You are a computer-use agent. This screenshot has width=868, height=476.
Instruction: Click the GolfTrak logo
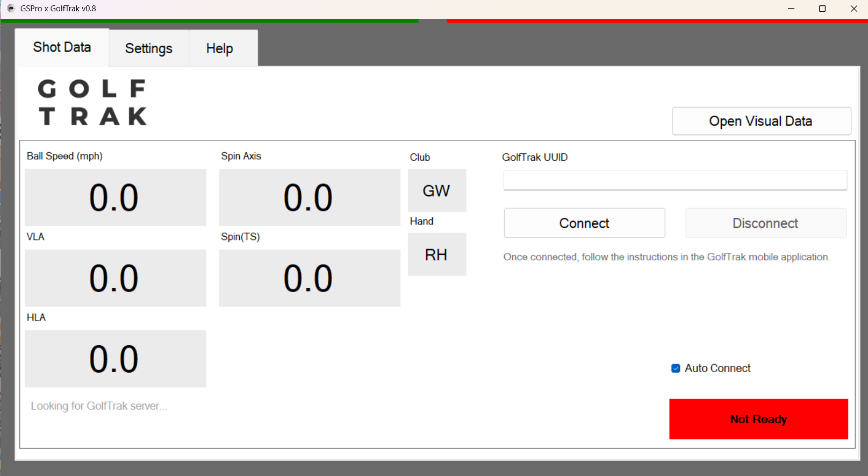92,102
